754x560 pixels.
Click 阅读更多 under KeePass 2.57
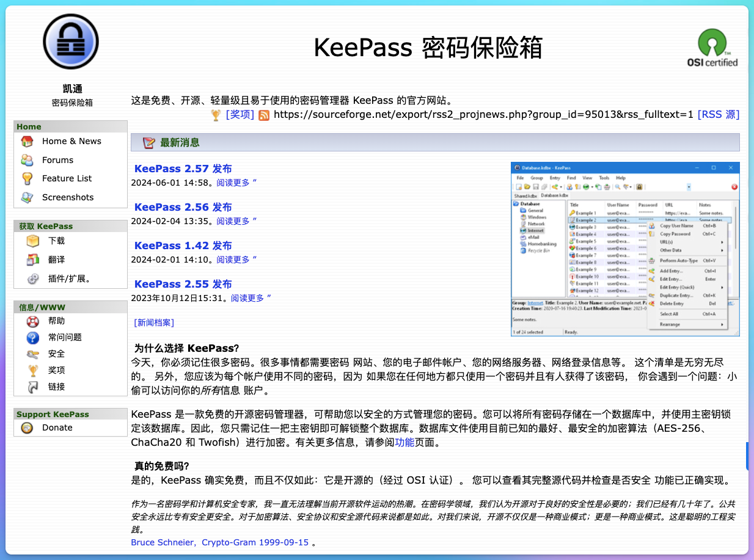point(236,183)
